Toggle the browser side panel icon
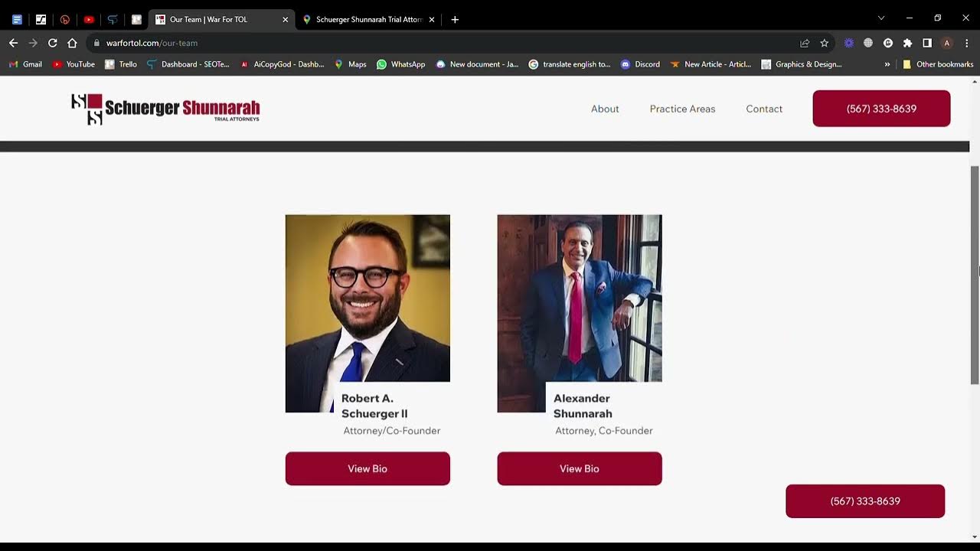980x551 pixels. coord(926,43)
